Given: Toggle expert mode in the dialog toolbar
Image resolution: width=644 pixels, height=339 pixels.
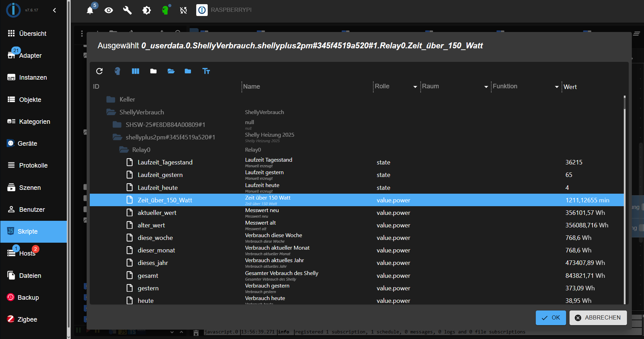Looking at the screenshot, I should tap(117, 71).
